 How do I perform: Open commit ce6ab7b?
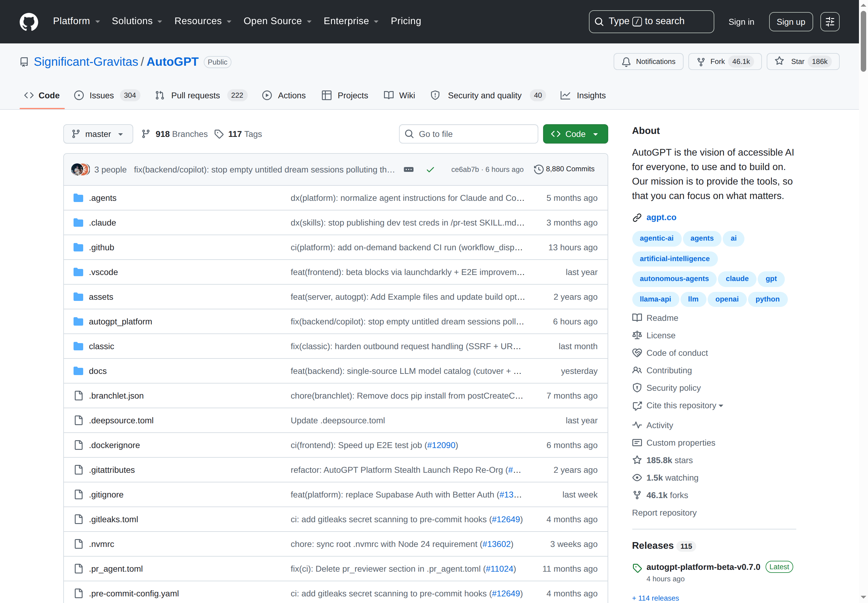(465, 170)
